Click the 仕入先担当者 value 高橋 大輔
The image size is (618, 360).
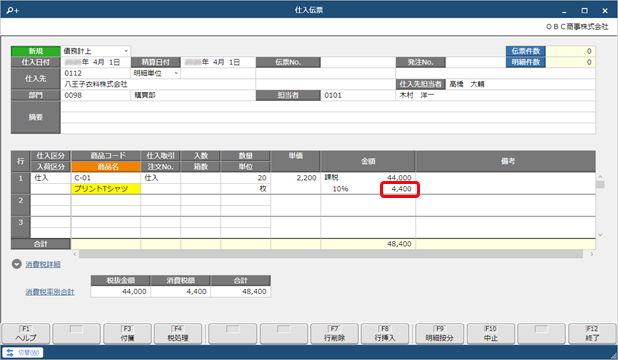467,84
